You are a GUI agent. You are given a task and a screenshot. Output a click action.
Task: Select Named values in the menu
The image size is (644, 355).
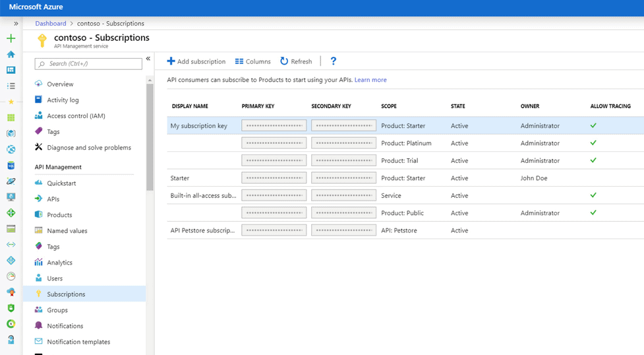67,231
